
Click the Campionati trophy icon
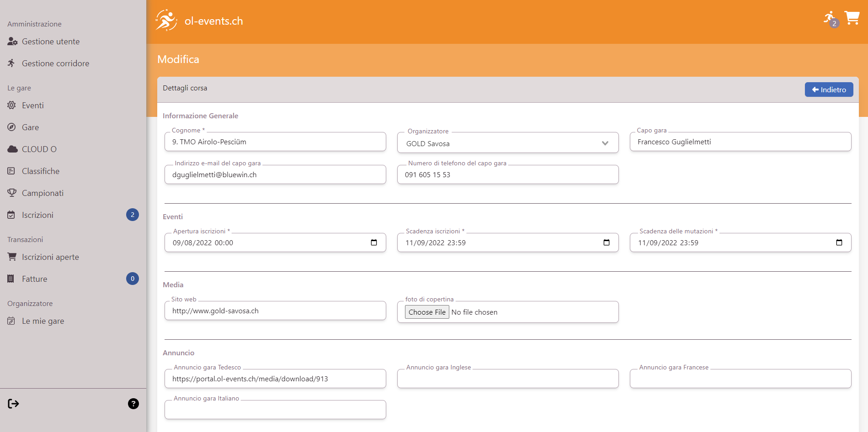(x=12, y=193)
